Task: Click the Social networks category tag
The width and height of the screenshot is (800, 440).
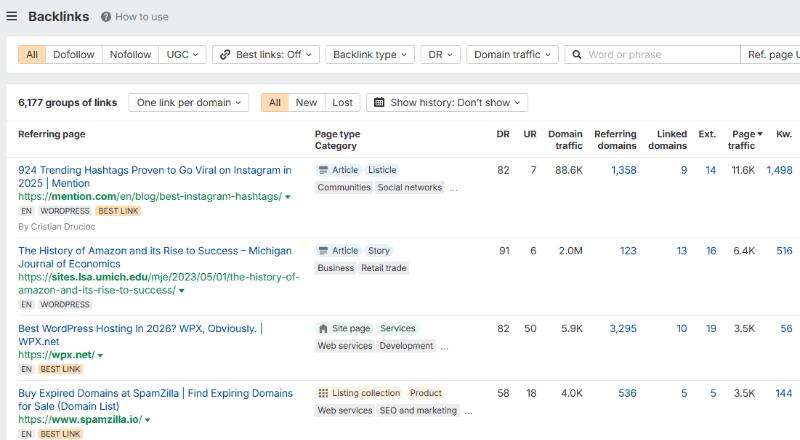Action: pyautogui.click(x=410, y=187)
